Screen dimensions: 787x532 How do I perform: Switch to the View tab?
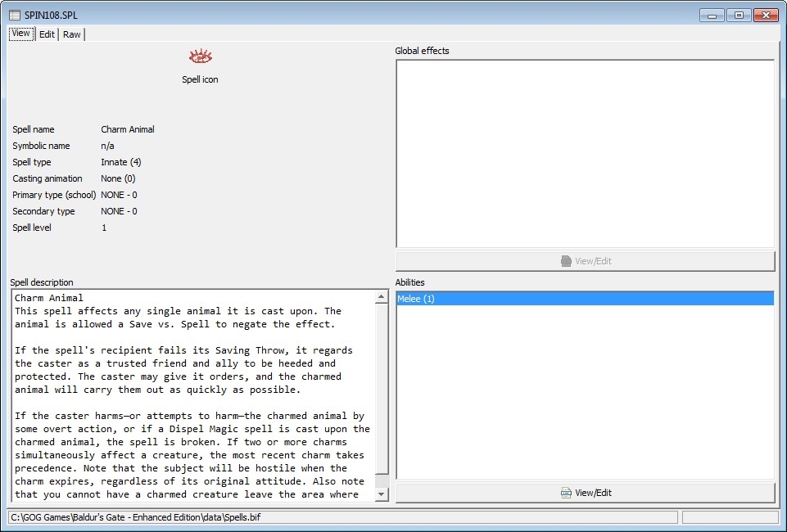point(21,34)
